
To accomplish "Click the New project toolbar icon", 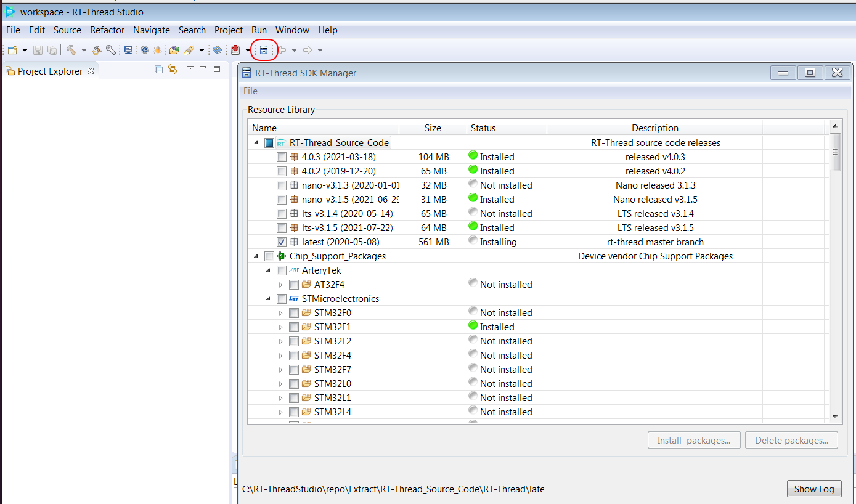I will click(x=12, y=50).
